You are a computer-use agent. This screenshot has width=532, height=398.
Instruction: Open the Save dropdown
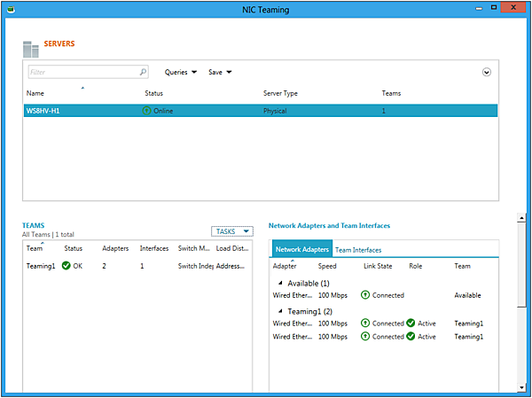point(220,73)
